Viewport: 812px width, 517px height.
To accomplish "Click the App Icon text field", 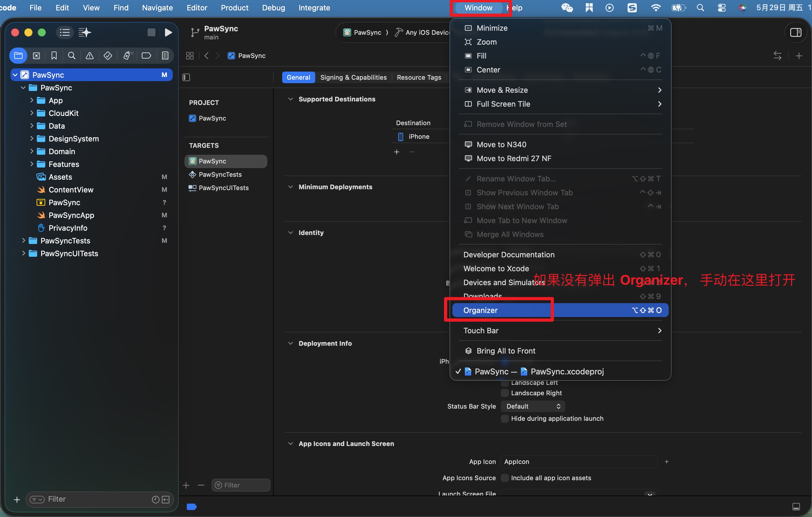I will tap(579, 462).
